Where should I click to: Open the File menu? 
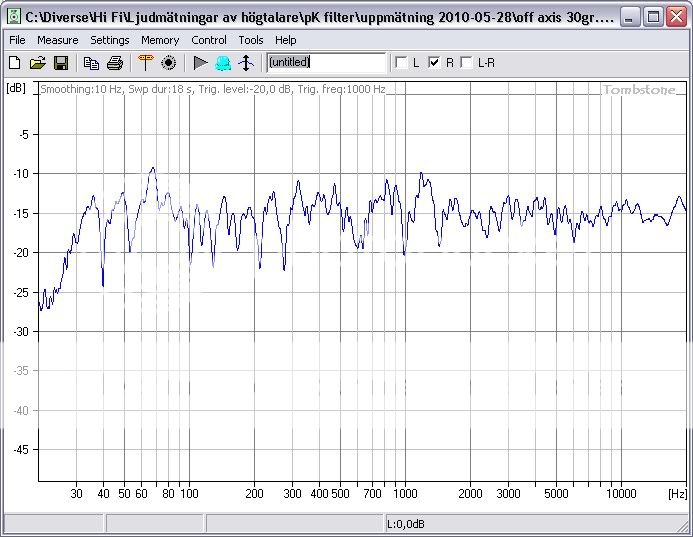17,40
